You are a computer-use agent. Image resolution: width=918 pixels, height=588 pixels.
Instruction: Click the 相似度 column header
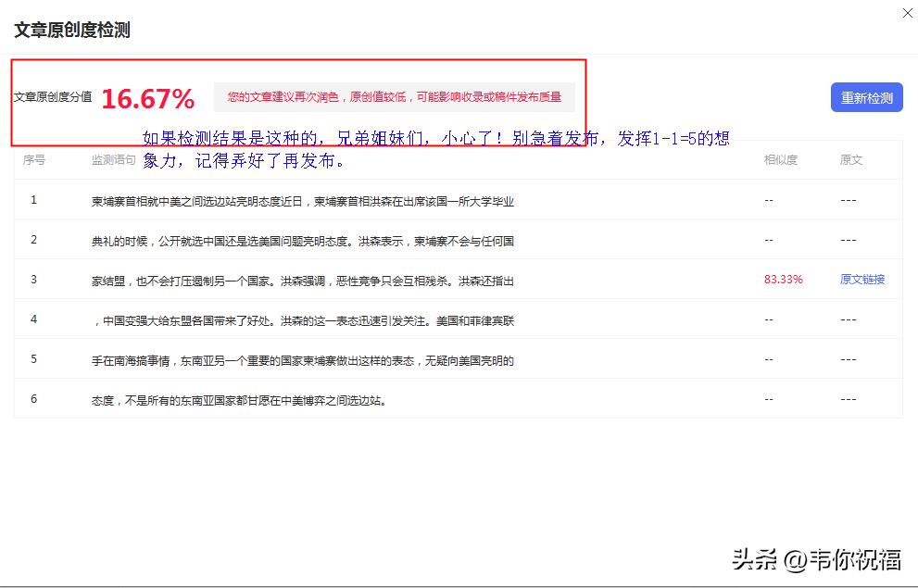(x=780, y=159)
